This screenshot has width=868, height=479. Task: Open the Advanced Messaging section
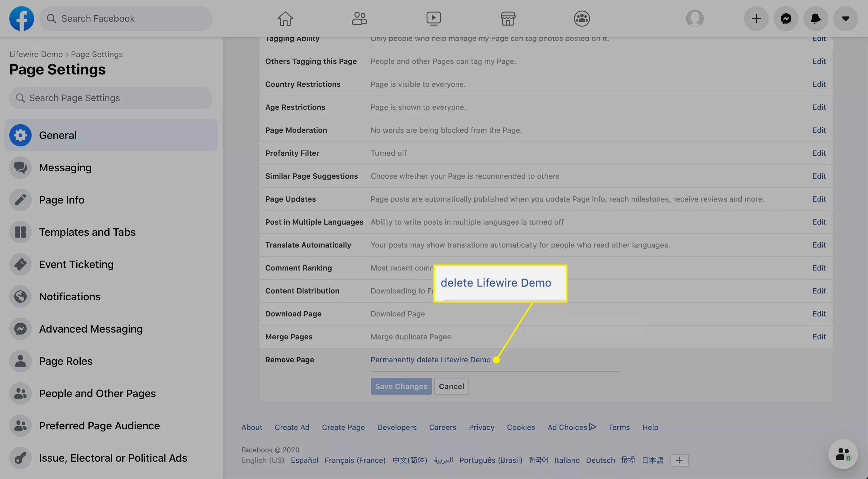pos(111,329)
